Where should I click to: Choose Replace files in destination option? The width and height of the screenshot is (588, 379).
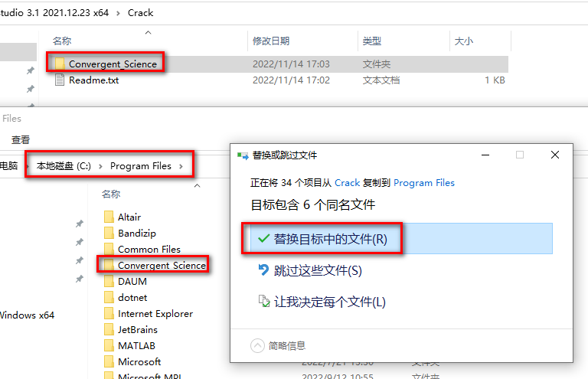pos(330,239)
